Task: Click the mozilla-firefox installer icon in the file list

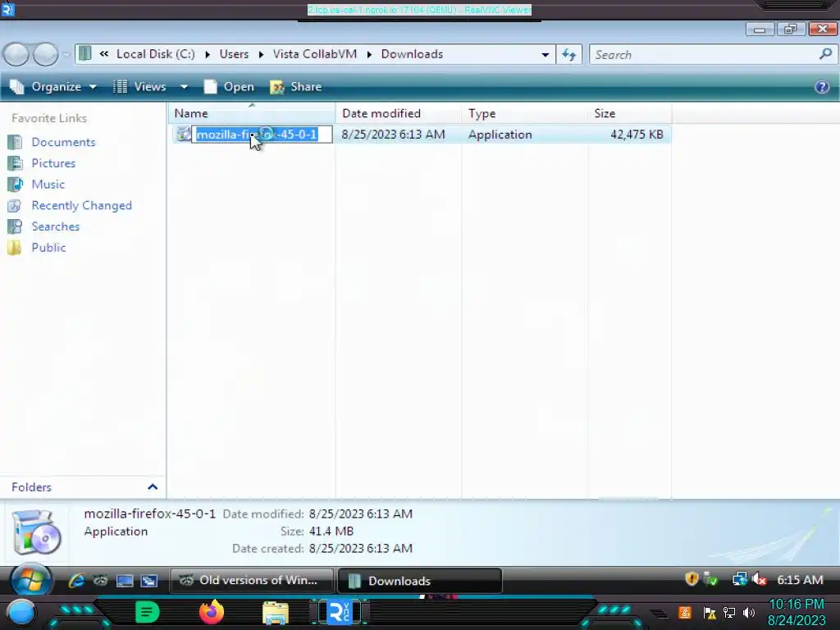Action: tap(183, 135)
